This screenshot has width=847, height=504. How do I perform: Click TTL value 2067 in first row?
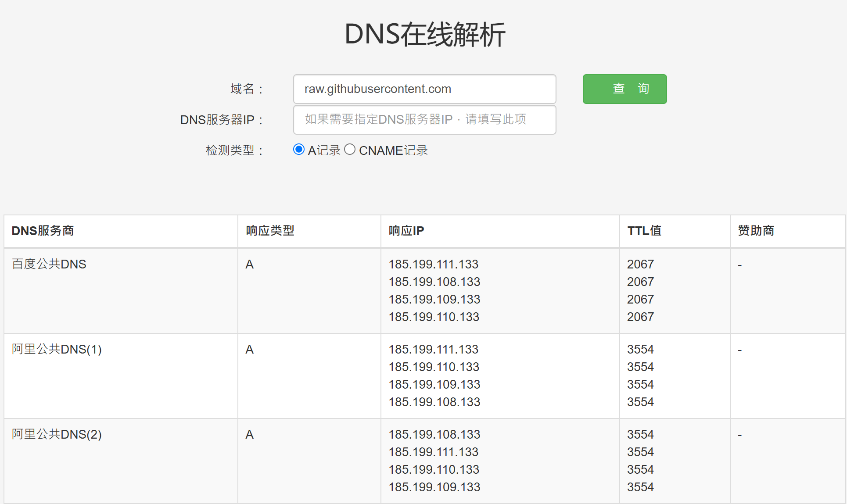pyautogui.click(x=640, y=264)
